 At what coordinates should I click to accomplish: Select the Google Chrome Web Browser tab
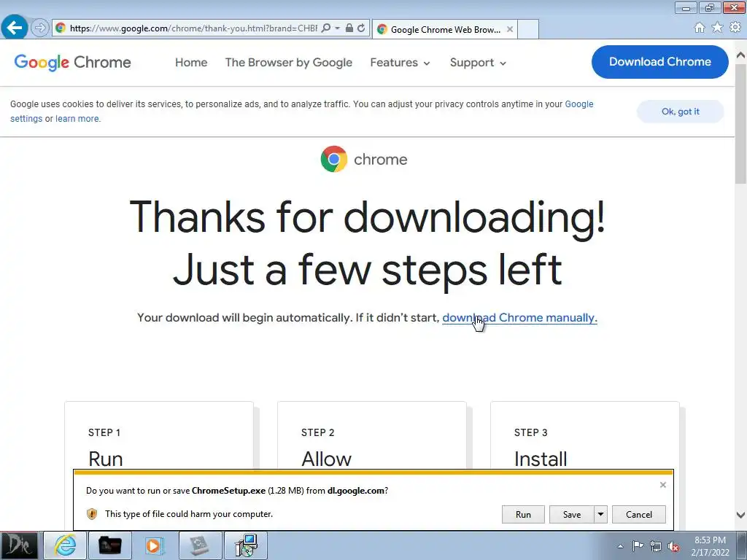coord(444,29)
